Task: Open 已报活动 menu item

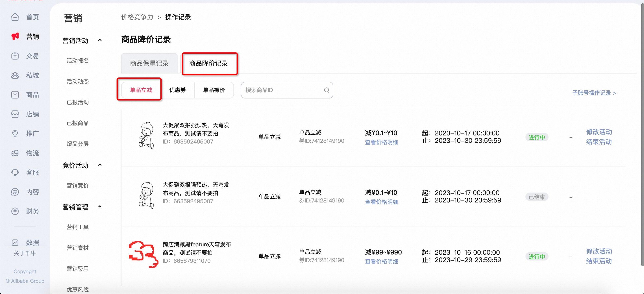Action: [x=77, y=102]
